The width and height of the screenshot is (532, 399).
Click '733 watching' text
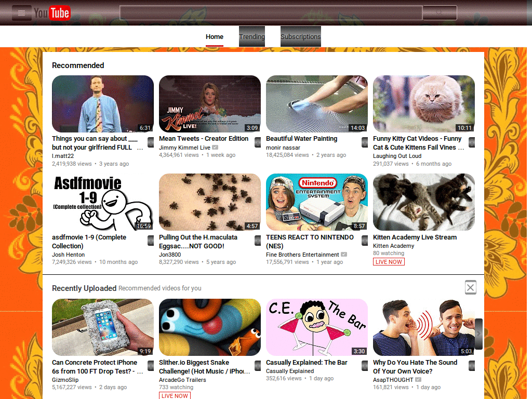pyautogui.click(x=176, y=387)
